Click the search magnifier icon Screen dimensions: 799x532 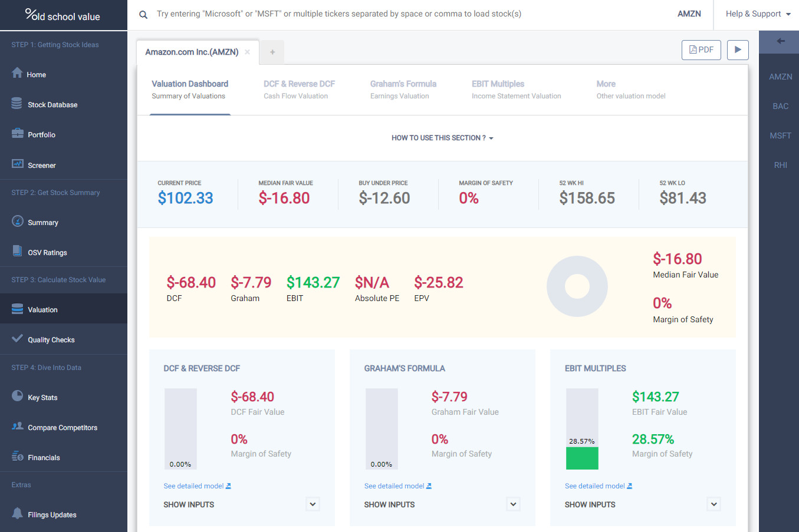[143, 15]
